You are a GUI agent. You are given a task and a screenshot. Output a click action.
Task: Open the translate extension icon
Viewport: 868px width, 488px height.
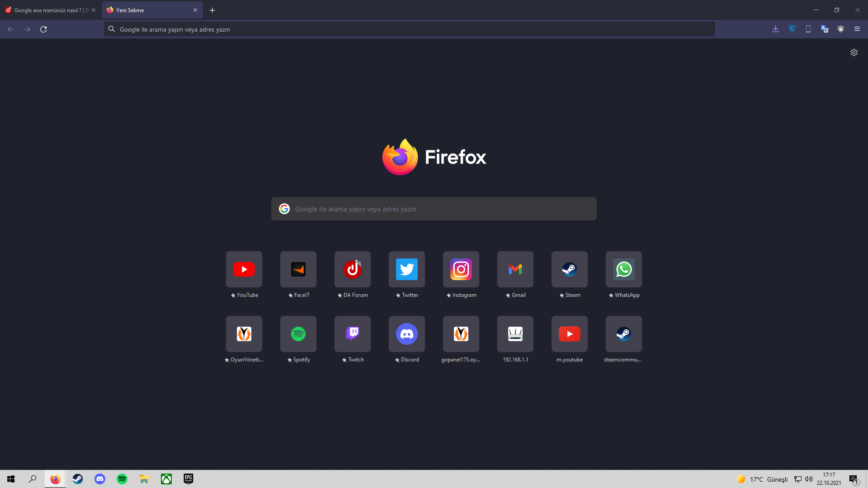click(825, 29)
